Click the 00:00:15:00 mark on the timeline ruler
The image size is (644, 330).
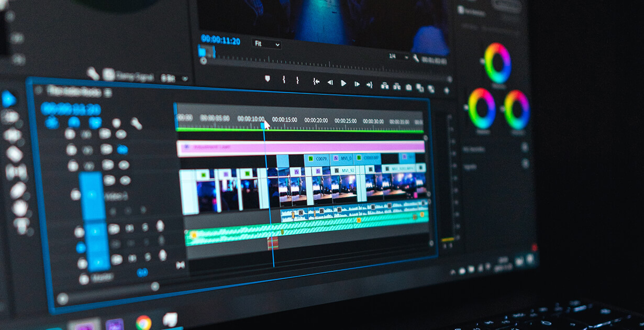tap(284, 119)
